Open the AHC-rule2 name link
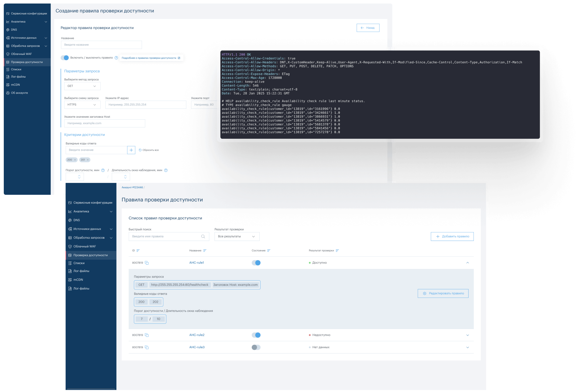The height and width of the screenshot is (392, 576). 197,335
